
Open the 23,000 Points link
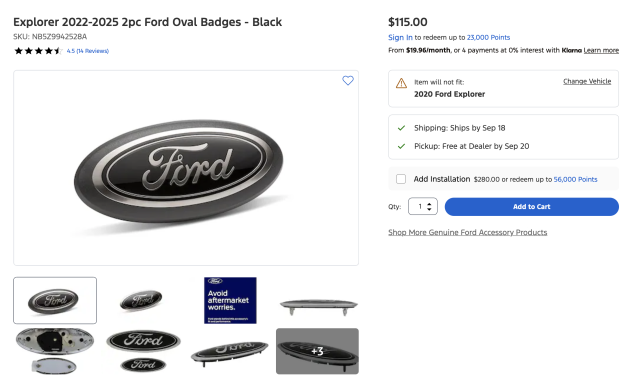pos(488,38)
